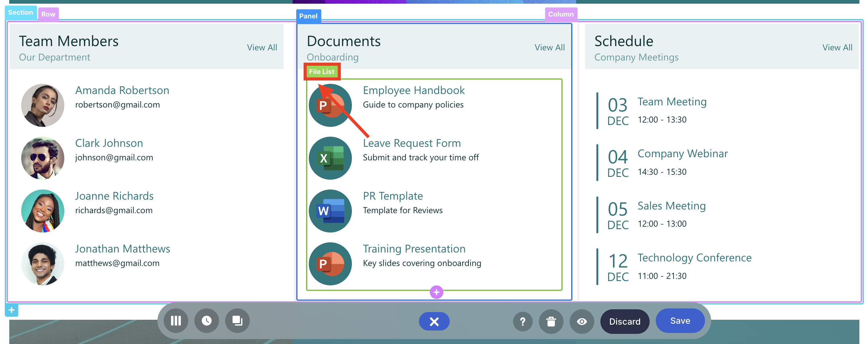Image resolution: width=868 pixels, height=344 pixels.
Task: Click the columns layout icon in toolbar
Action: 176,321
